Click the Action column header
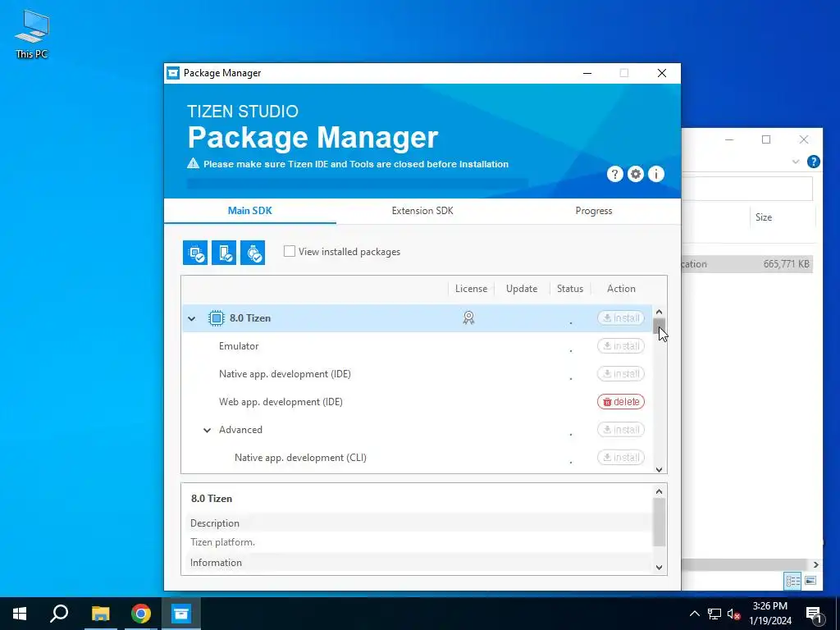The image size is (840, 630). click(x=621, y=289)
